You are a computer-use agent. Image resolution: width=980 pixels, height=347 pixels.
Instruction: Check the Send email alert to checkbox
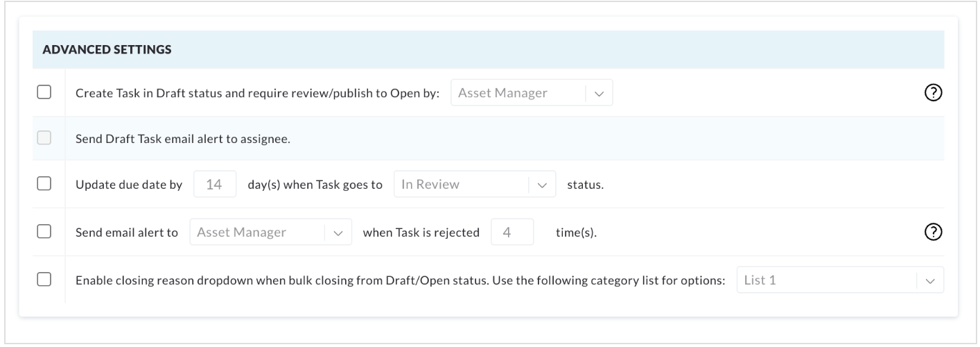44,232
